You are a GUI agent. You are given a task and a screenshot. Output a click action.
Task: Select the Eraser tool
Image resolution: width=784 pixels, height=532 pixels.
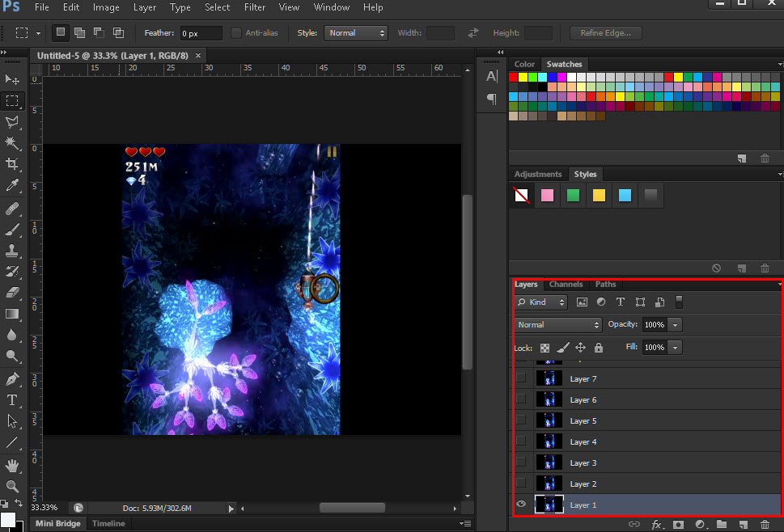pyautogui.click(x=12, y=292)
